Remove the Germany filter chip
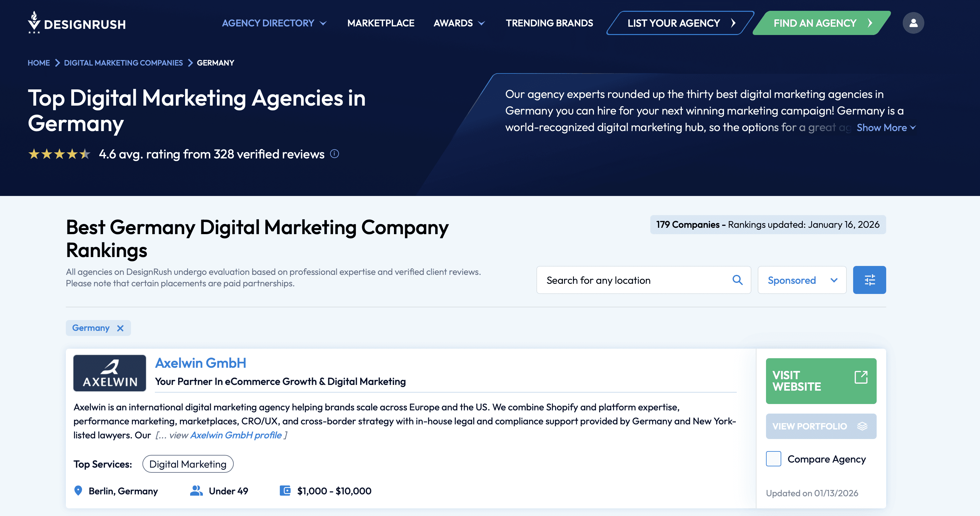The width and height of the screenshot is (980, 516). (120, 328)
